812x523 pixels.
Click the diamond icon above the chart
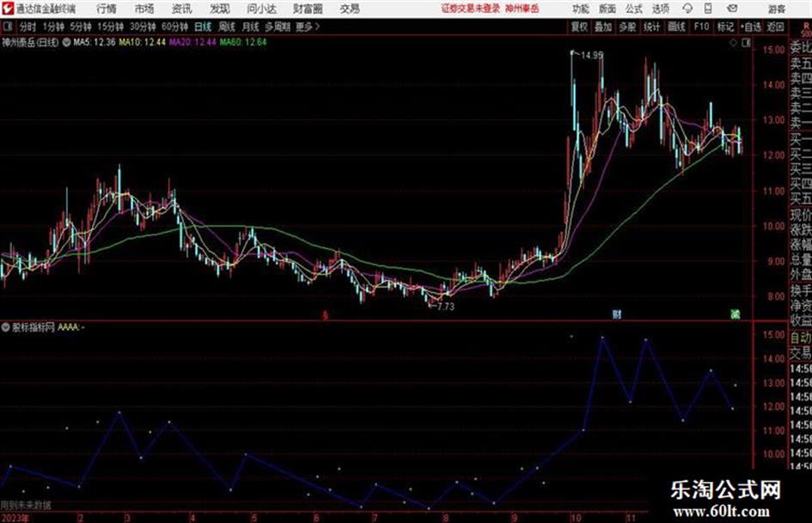coord(733,43)
